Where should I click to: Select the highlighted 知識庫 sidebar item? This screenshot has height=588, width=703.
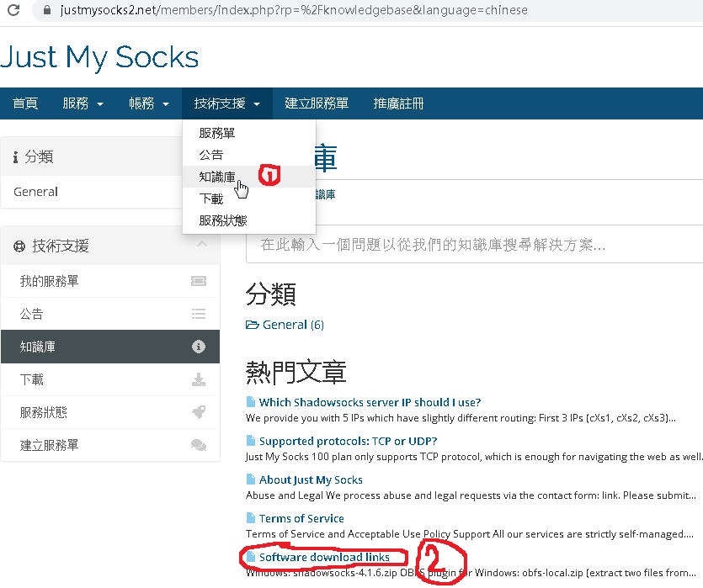[110, 347]
